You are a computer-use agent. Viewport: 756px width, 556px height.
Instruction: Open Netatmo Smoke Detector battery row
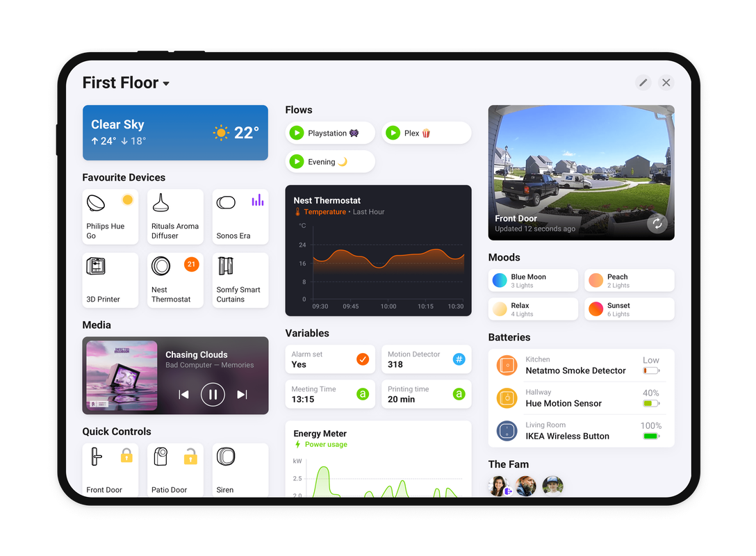(581, 366)
